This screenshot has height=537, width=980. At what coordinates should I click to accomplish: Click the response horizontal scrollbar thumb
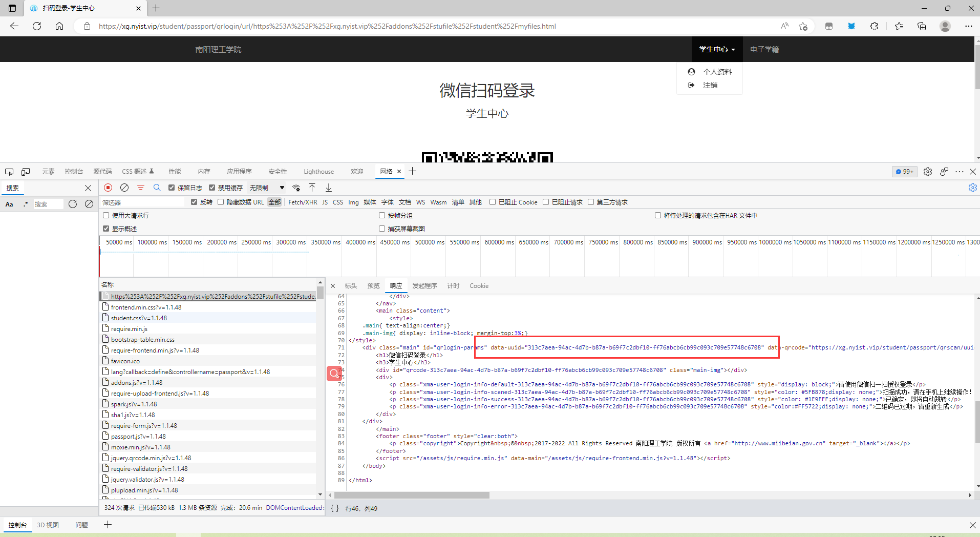(412, 495)
